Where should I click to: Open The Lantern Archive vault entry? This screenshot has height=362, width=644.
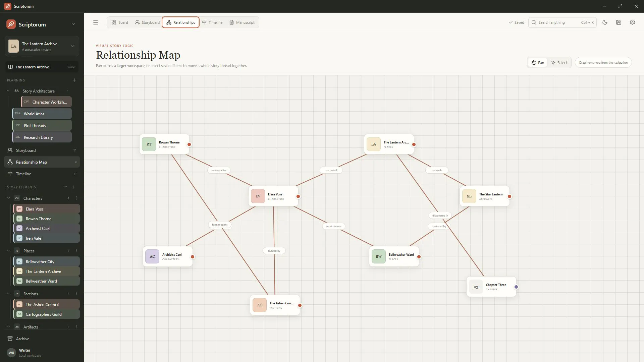coord(42,67)
